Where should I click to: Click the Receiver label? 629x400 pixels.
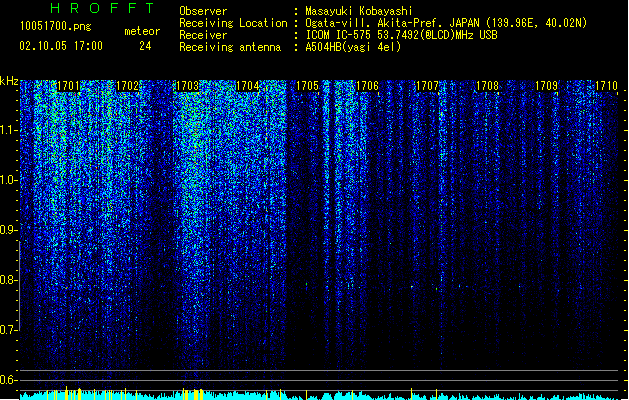(203, 35)
